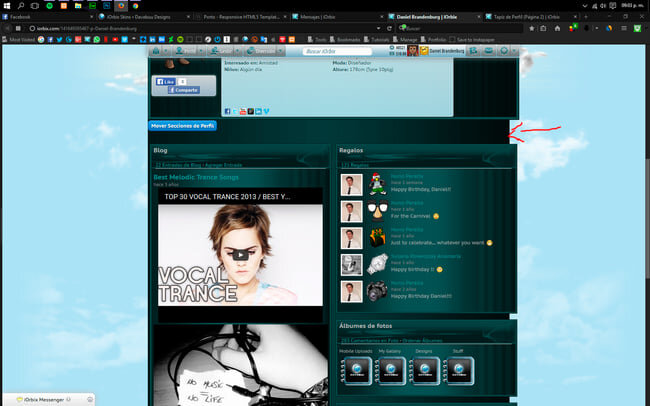The image size is (650, 406).
Task: Click the Groucho glasses gift for the Carnival
Action: pyautogui.click(x=377, y=211)
